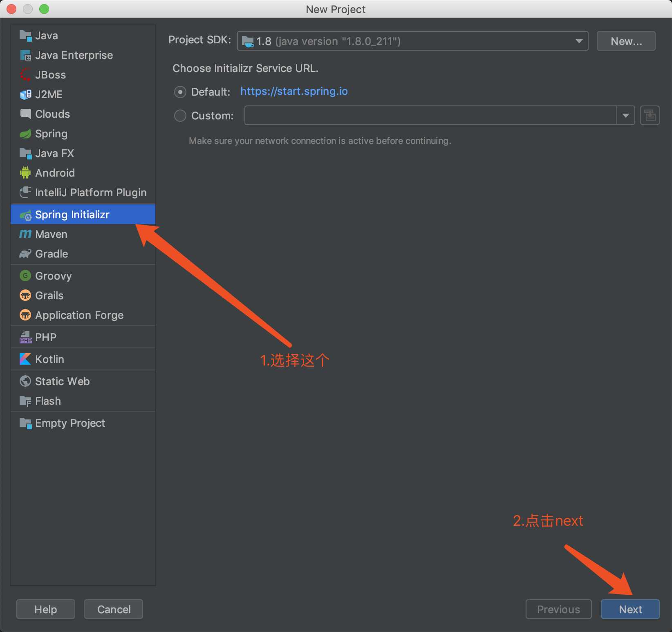This screenshot has width=672, height=632.
Task: Click the Spring Initializr icon
Action: 25,215
